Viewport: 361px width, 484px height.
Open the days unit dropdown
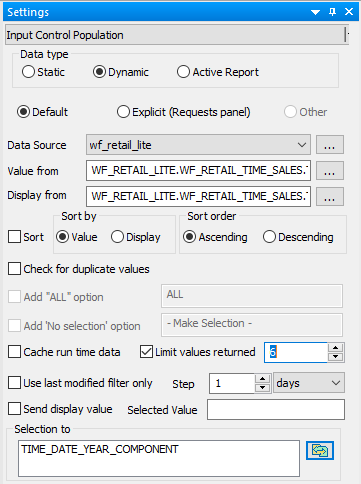pyautogui.click(x=309, y=383)
